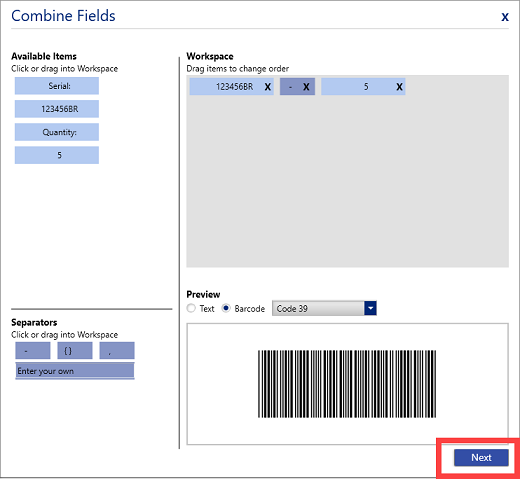Remove 123456BR item from Workspace
The image size is (520, 479).
267,87
